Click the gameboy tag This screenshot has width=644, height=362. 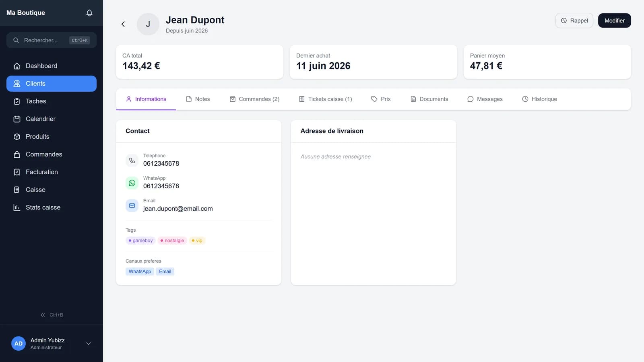click(140, 241)
